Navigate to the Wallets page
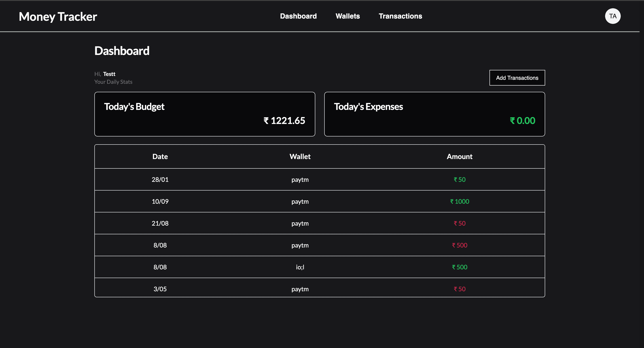This screenshot has height=348, width=644. (347, 16)
